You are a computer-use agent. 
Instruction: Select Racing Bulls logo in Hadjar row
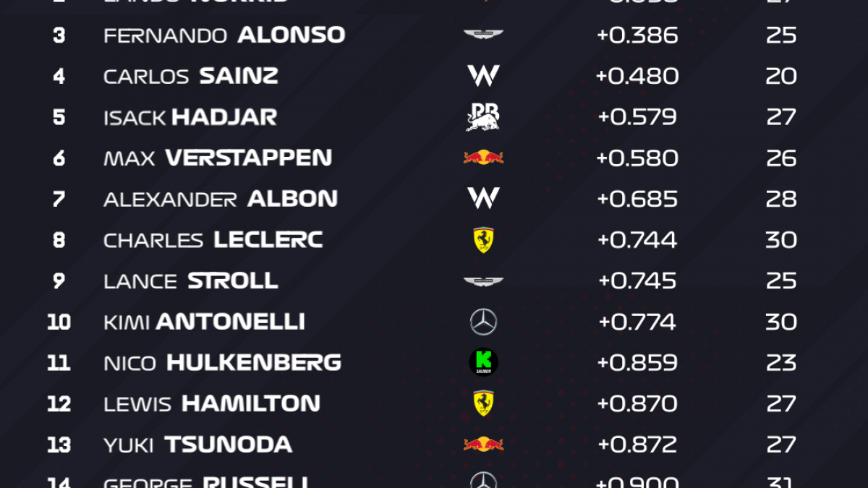coord(483,116)
